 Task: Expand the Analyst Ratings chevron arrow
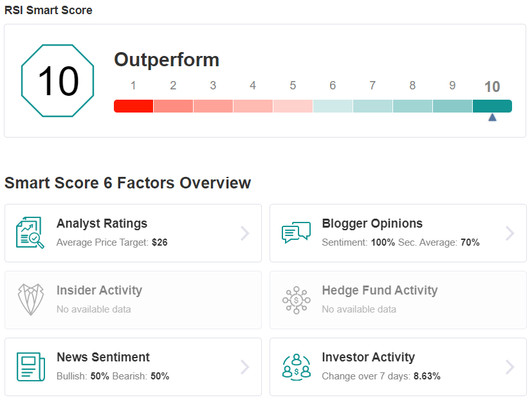[245, 233]
